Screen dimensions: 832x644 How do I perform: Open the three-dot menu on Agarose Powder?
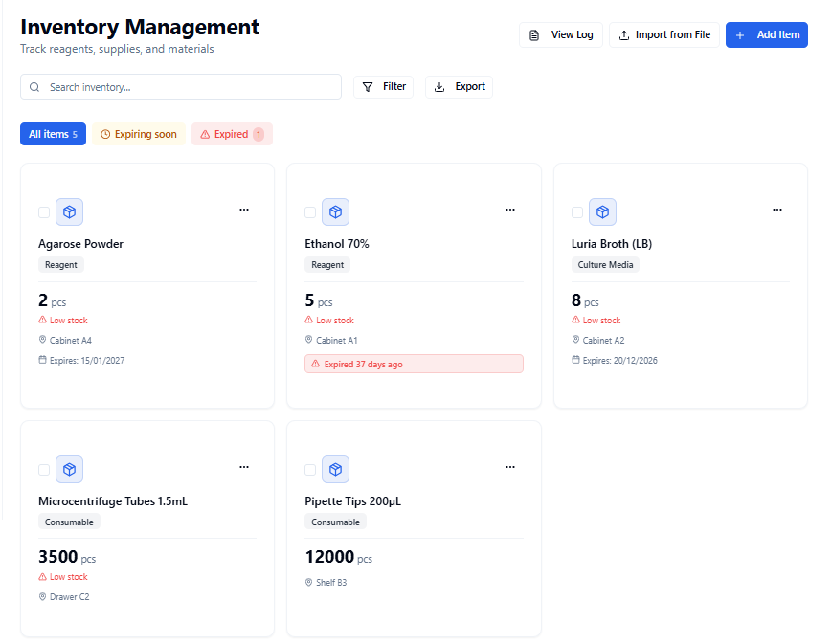[244, 210]
